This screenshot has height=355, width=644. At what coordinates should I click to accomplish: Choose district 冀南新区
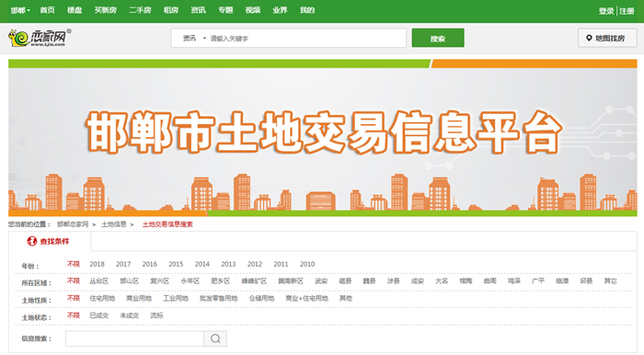pos(291,281)
